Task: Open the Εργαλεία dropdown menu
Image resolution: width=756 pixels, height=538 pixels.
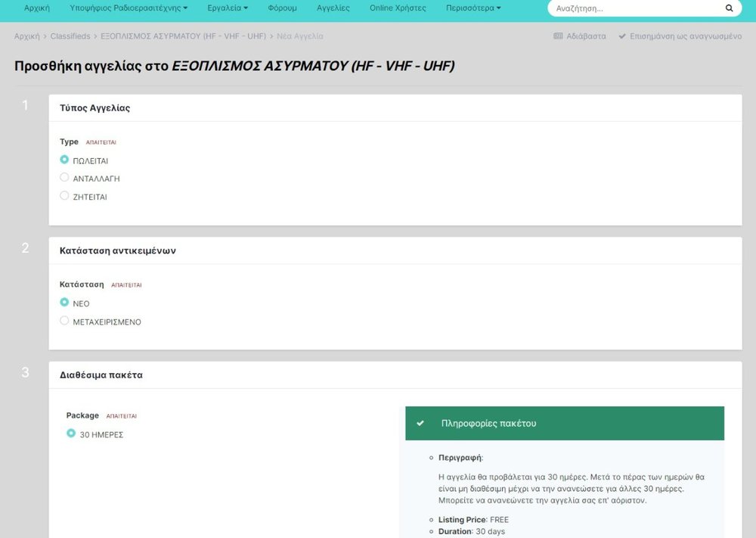Action: pos(228,8)
